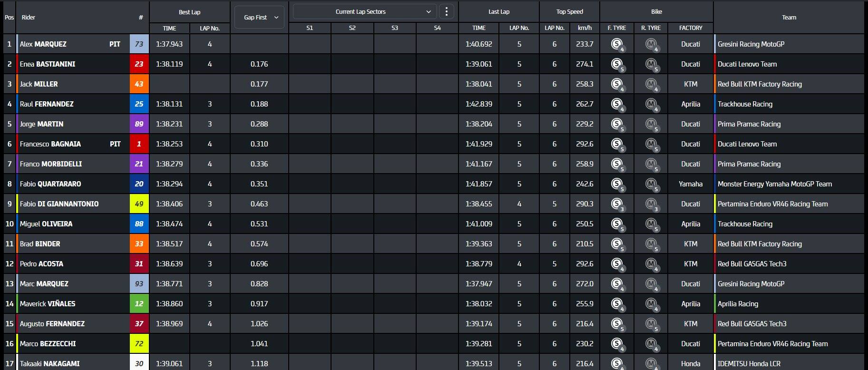Click Maverick Viñales's rear tyre icon
868x370 pixels.
[651, 304]
